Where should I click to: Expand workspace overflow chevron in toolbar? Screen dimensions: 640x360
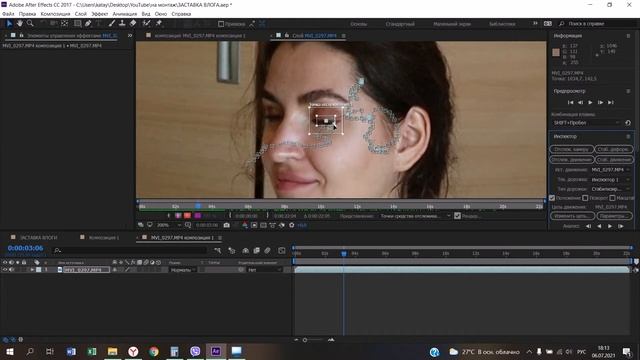[535, 24]
